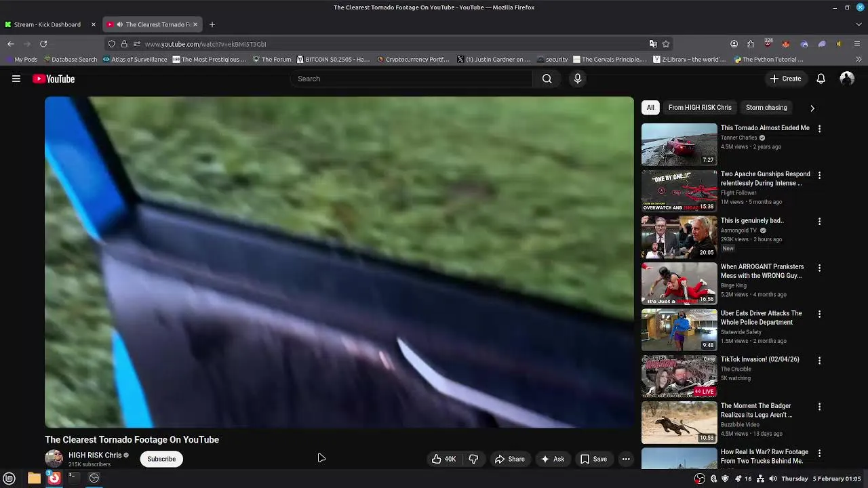This screenshot has height=488, width=868.
Task: Select the 'From HIGH RISK Chris' chip
Action: tap(700, 108)
